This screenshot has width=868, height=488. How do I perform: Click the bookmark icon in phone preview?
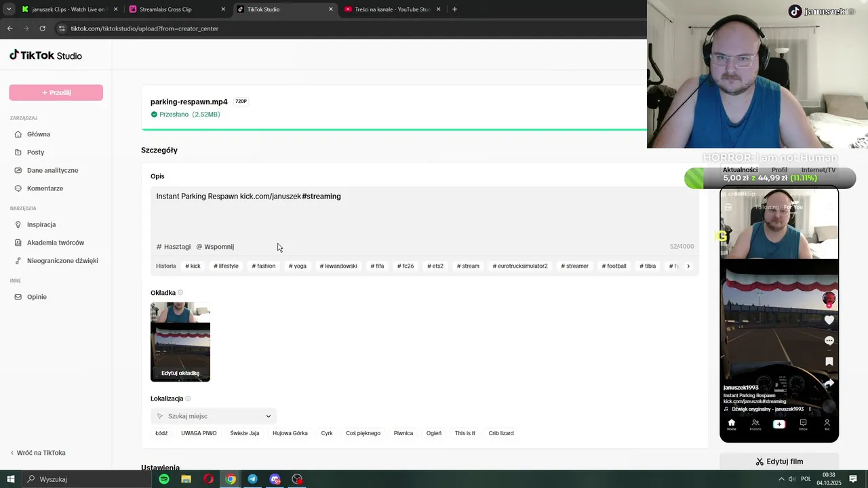click(x=829, y=362)
